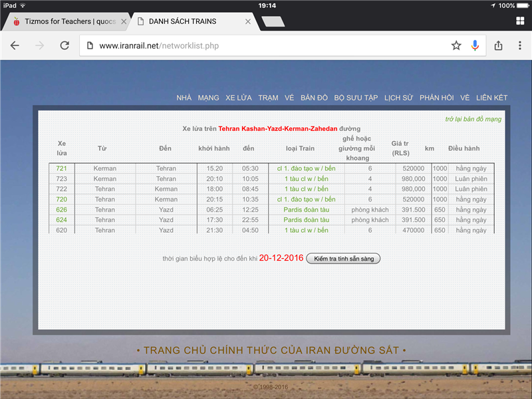Click train type link in row 620
The height and width of the screenshot is (399, 532).
306,230
